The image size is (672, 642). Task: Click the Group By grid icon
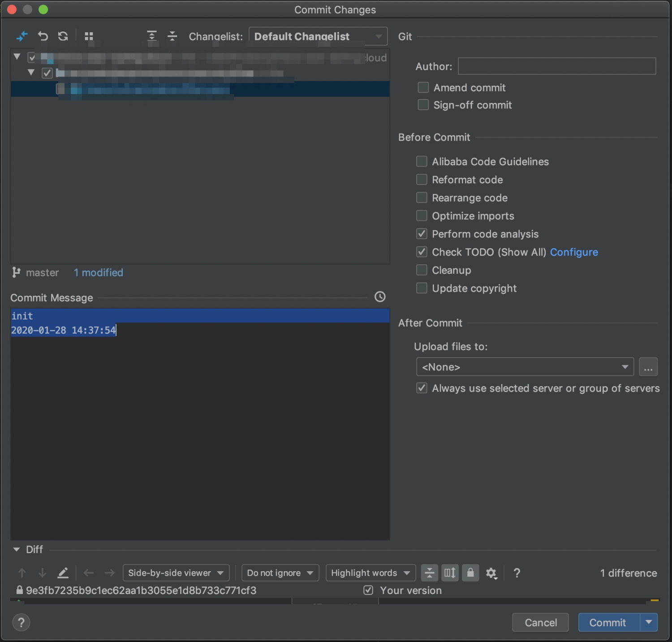tap(89, 36)
